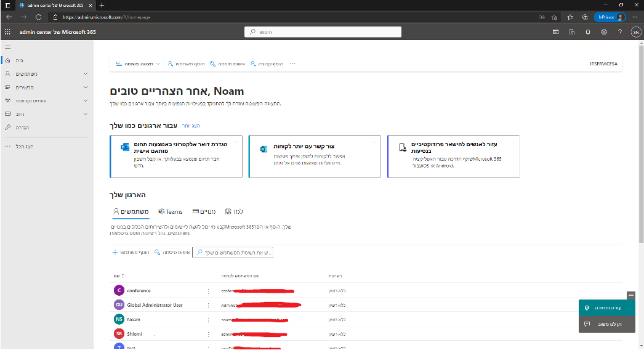Sort by שם column header
Screen dimensions: 644x350
pos(119,275)
